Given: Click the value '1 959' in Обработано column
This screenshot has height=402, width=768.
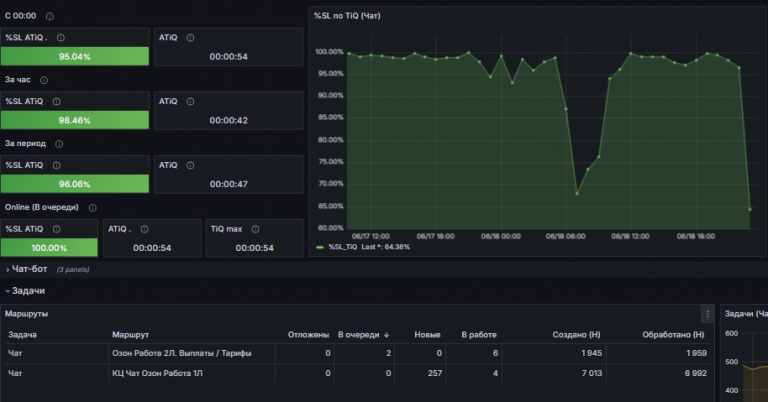Looking at the screenshot, I should [696, 353].
